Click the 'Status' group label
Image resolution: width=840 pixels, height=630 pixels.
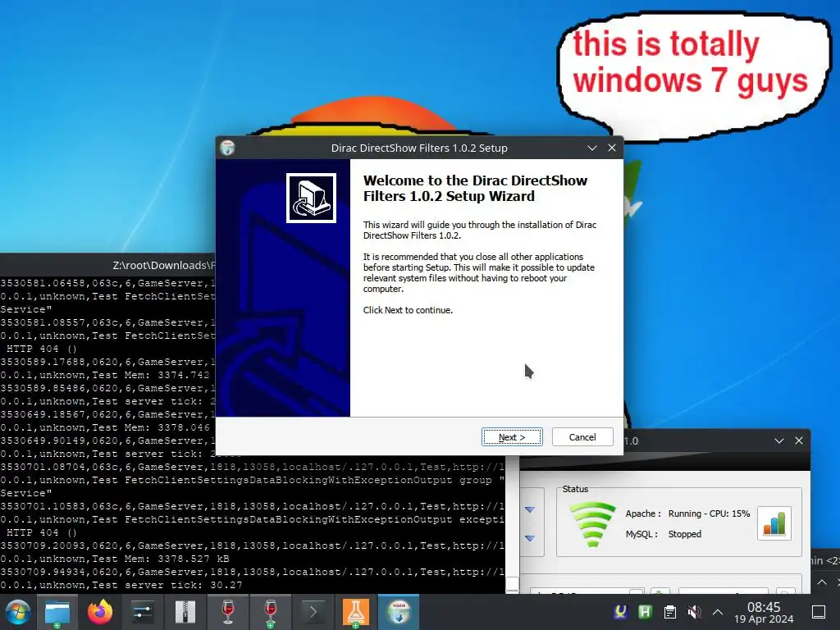(x=575, y=489)
